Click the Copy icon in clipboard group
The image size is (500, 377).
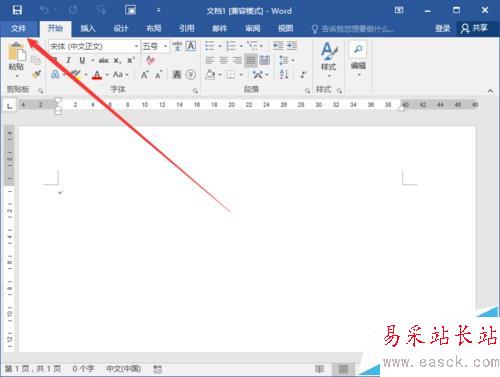(36, 60)
